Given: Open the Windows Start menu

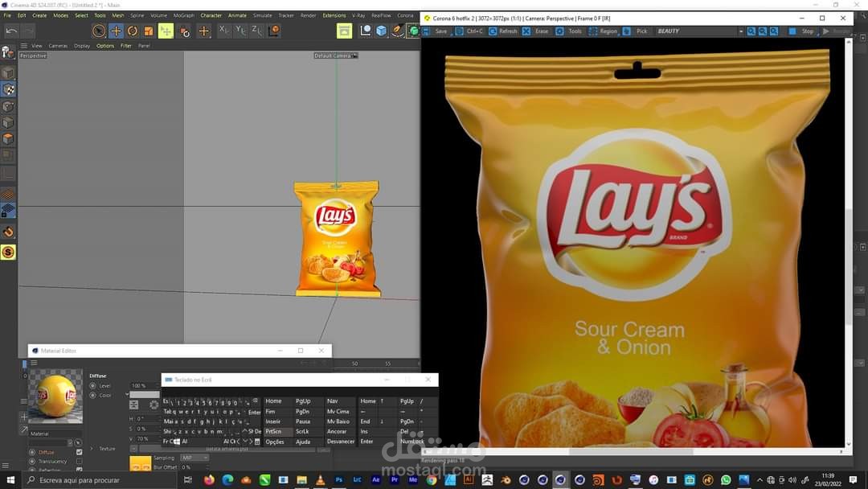Looking at the screenshot, I should tap(10, 480).
